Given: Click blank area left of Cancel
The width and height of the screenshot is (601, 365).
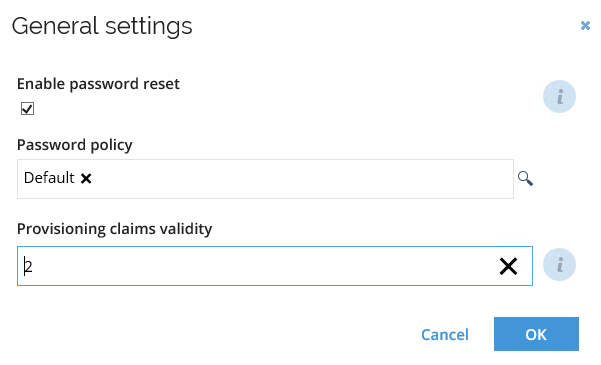Looking at the screenshot, I should pyautogui.click(x=215, y=335).
